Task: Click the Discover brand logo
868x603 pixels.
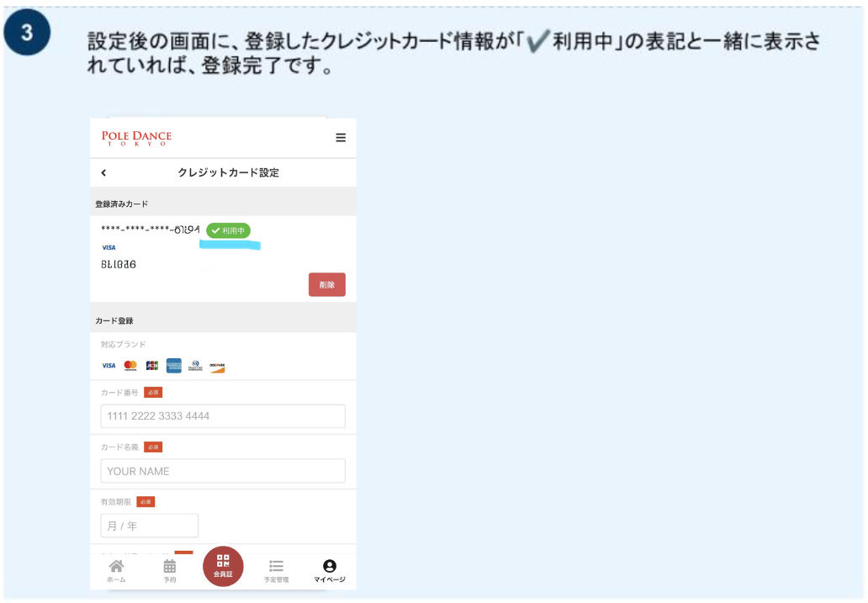Action: [x=217, y=367]
